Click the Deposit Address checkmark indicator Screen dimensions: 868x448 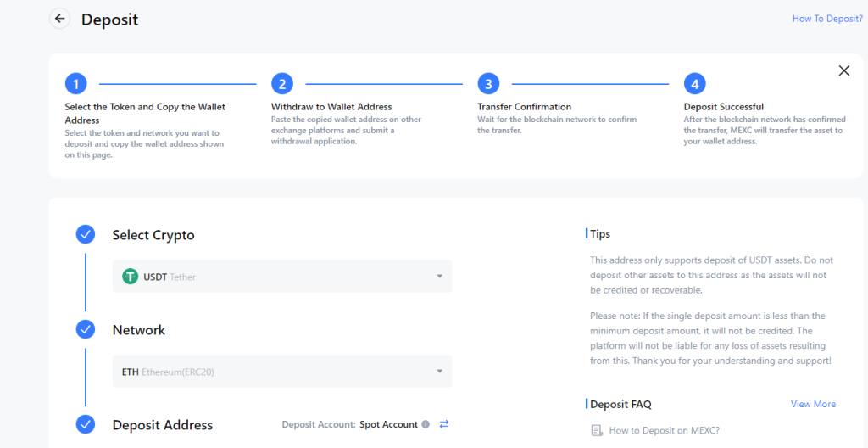tap(86, 424)
